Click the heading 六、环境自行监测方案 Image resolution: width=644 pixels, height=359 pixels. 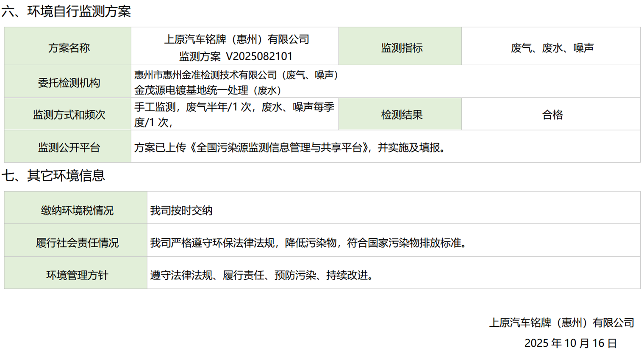(66, 11)
